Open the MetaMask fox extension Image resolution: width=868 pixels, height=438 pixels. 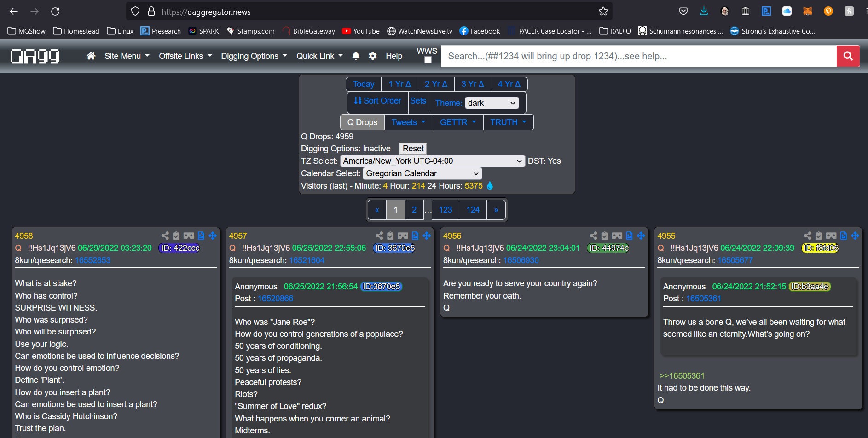point(808,11)
